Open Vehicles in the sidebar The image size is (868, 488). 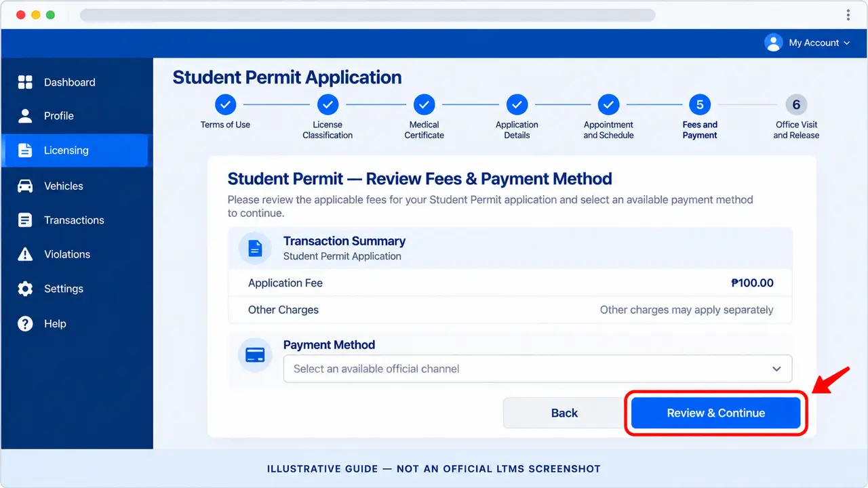(x=75, y=186)
